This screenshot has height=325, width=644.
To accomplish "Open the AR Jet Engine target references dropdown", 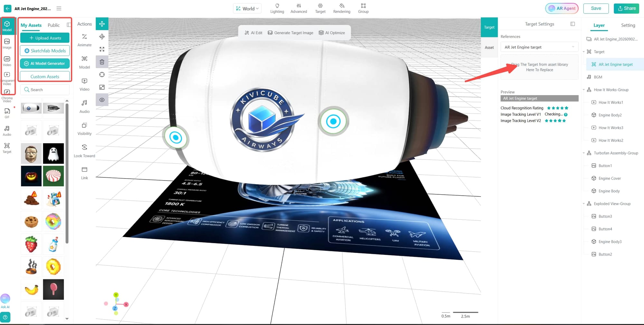I will 539,47.
